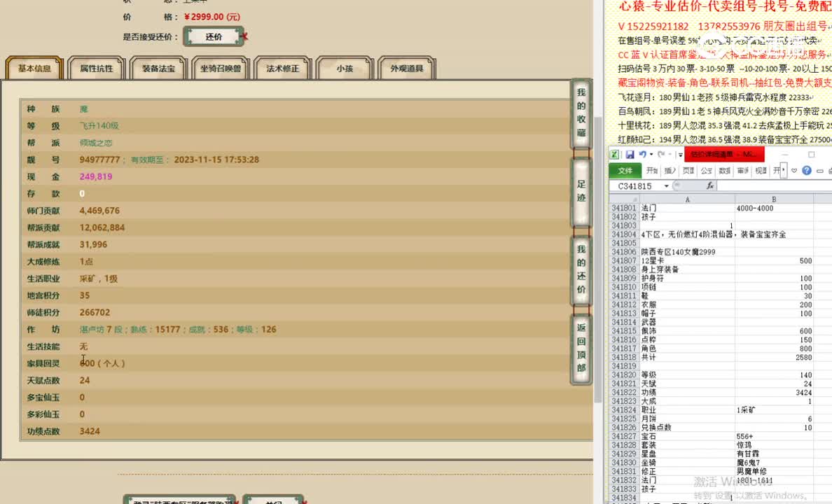
Task: Click the Excel Save icon
Action: 630,154
